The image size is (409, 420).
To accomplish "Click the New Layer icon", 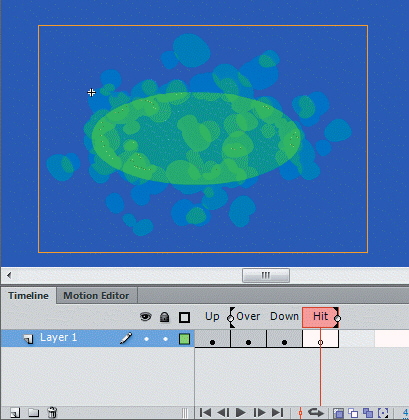I will coord(15,413).
